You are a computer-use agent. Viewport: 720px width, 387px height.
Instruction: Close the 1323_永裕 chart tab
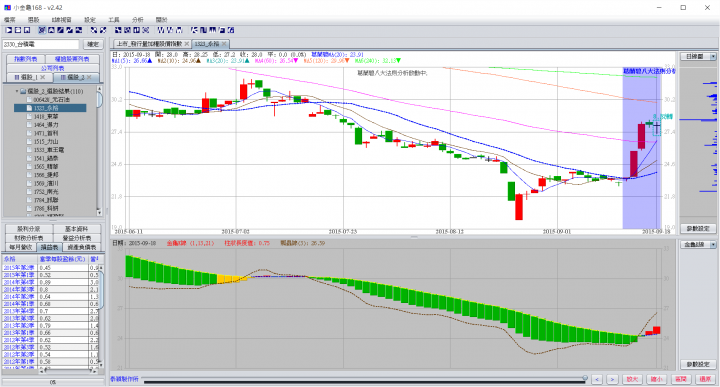coord(224,44)
